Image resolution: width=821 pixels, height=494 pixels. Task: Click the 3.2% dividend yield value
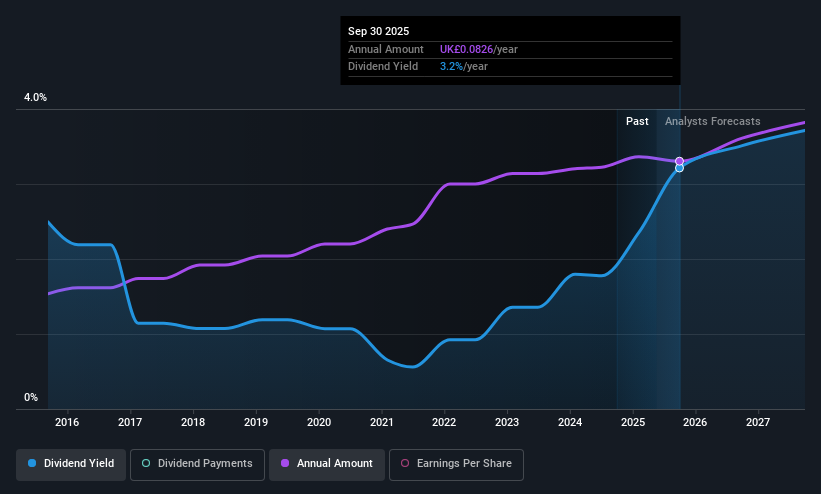click(x=451, y=67)
